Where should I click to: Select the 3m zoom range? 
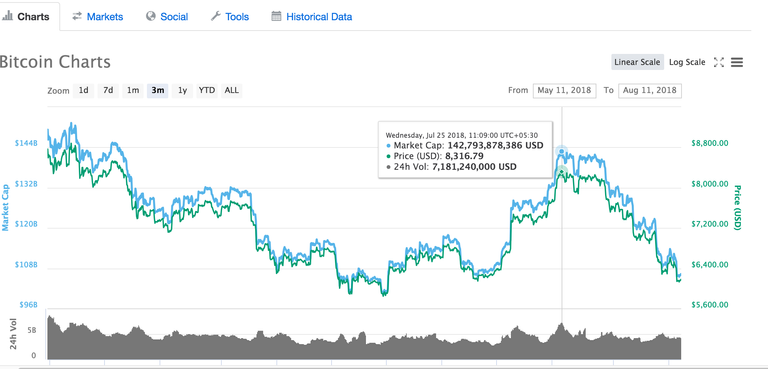[158, 90]
